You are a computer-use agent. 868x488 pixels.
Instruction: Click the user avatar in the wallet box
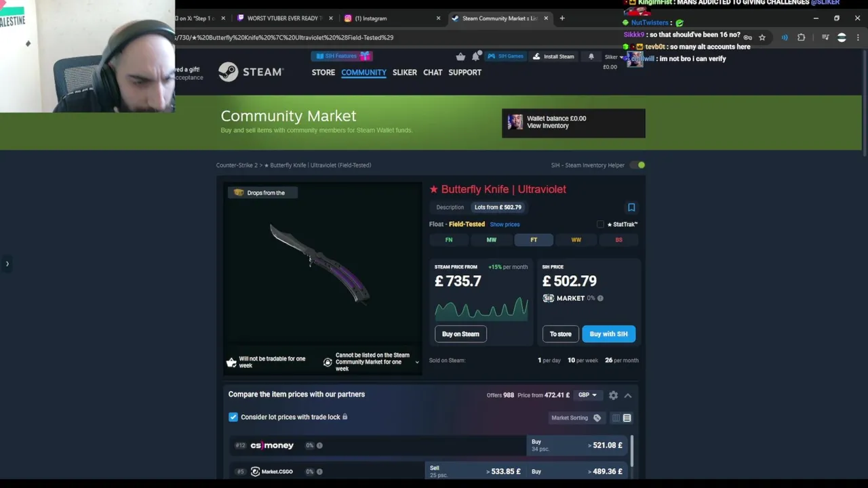coord(515,122)
